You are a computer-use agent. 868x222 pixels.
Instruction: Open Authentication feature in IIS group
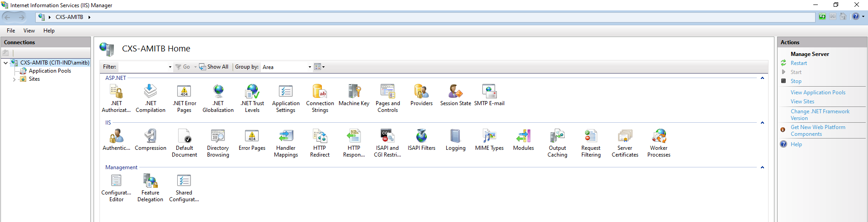pyautogui.click(x=116, y=139)
